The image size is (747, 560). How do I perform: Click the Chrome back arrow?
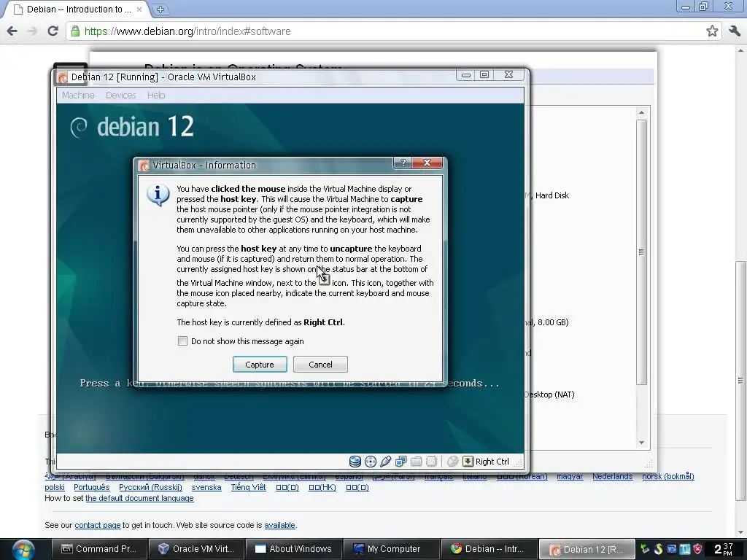(12, 31)
